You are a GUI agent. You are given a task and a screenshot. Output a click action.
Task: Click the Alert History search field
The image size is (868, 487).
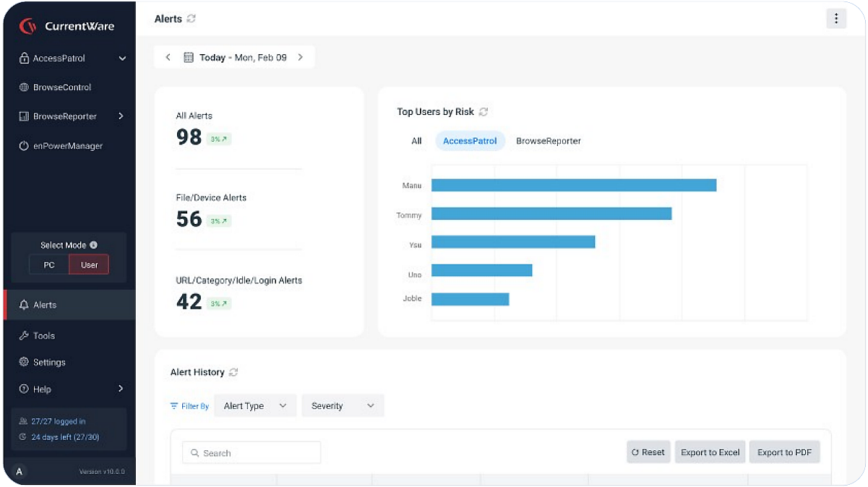(x=252, y=453)
